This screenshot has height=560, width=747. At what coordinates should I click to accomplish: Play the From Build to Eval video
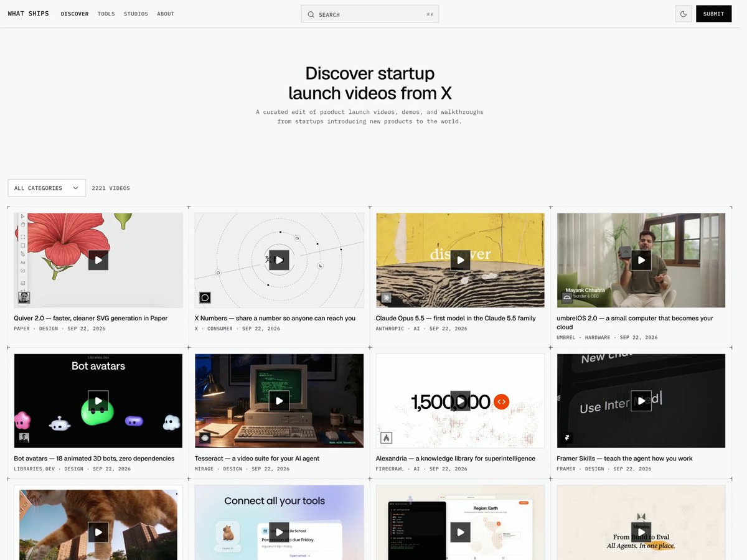click(x=641, y=532)
